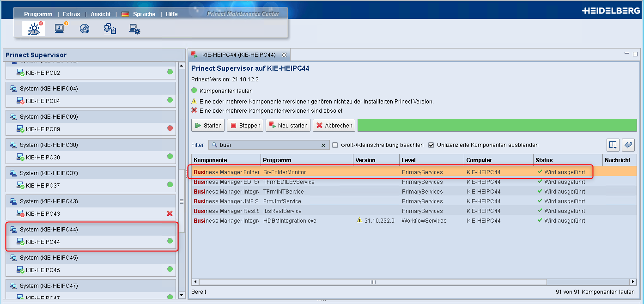The image size is (644, 304).
Task: Sort by the Computer column header
Action: [x=499, y=160]
